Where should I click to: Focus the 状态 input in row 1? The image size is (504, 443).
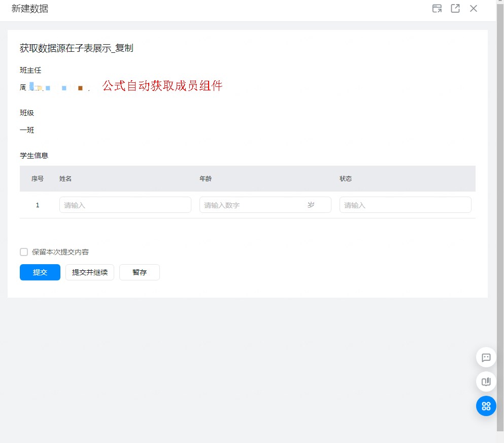point(406,205)
